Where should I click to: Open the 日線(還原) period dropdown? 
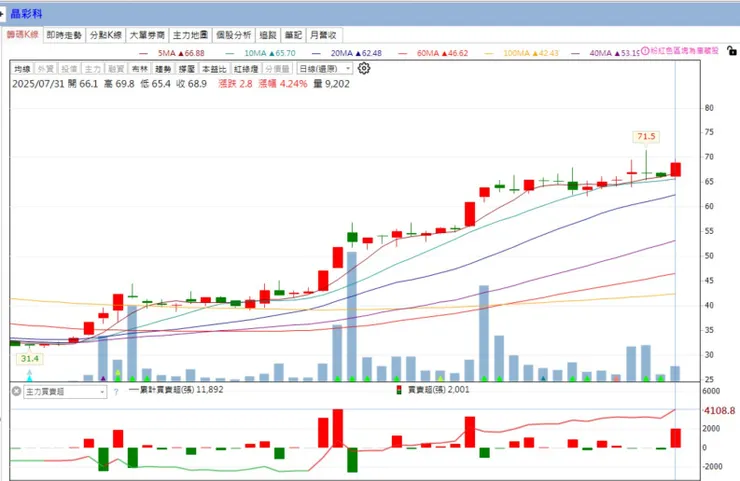coord(325,69)
